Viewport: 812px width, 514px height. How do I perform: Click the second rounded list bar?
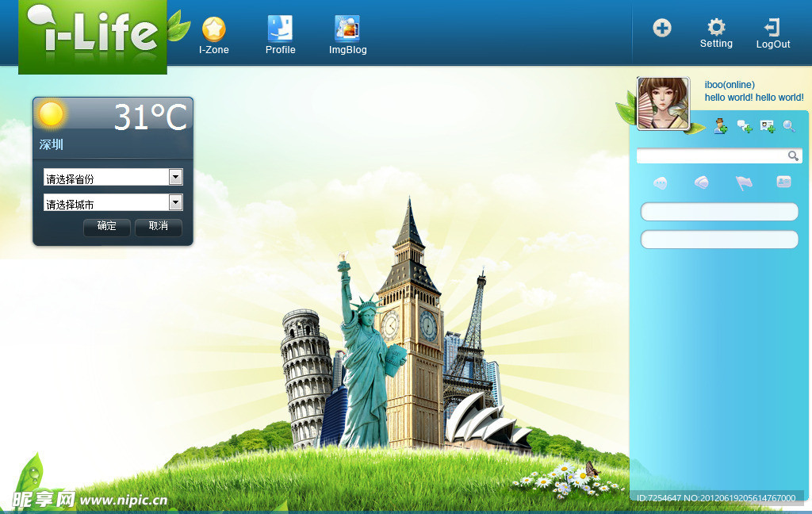pos(719,240)
